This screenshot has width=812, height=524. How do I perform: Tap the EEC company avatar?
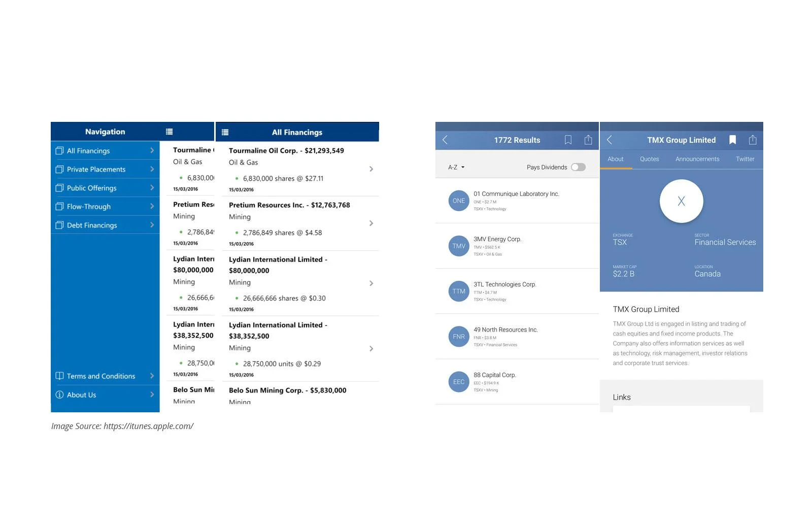coord(459,382)
